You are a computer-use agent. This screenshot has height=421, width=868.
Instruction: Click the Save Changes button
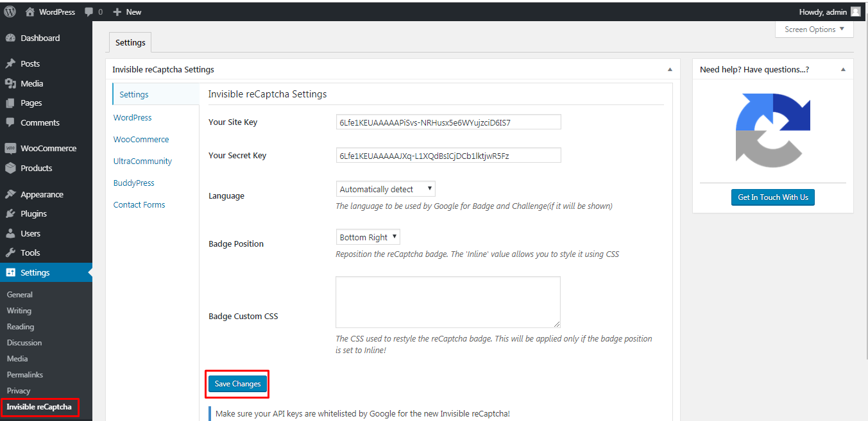click(237, 384)
